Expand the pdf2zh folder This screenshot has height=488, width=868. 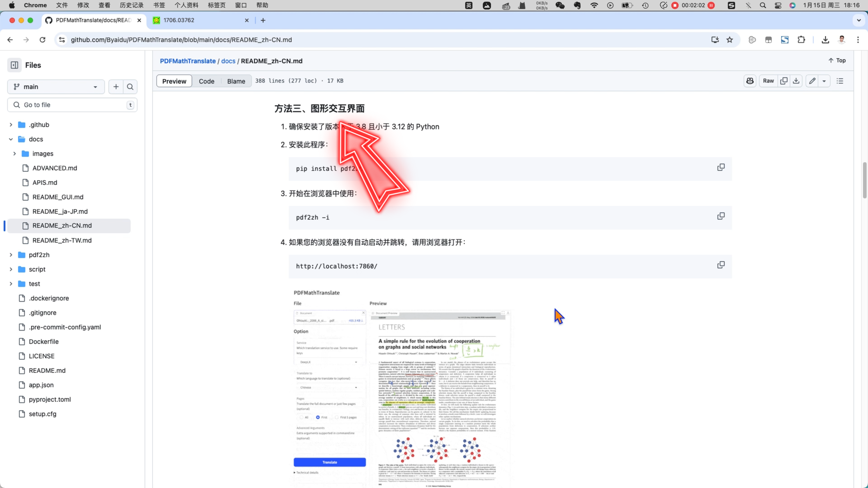click(x=11, y=255)
